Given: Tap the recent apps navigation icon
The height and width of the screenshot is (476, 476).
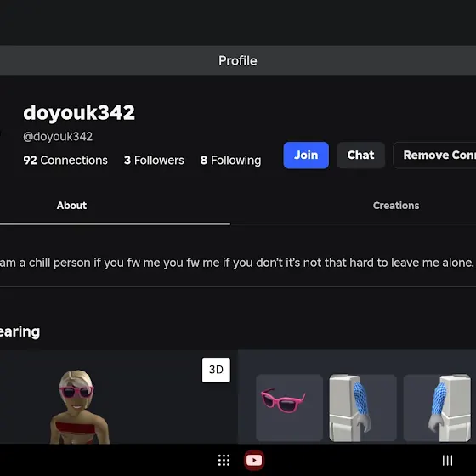Looking at the screenshot, I should (447, 460).
